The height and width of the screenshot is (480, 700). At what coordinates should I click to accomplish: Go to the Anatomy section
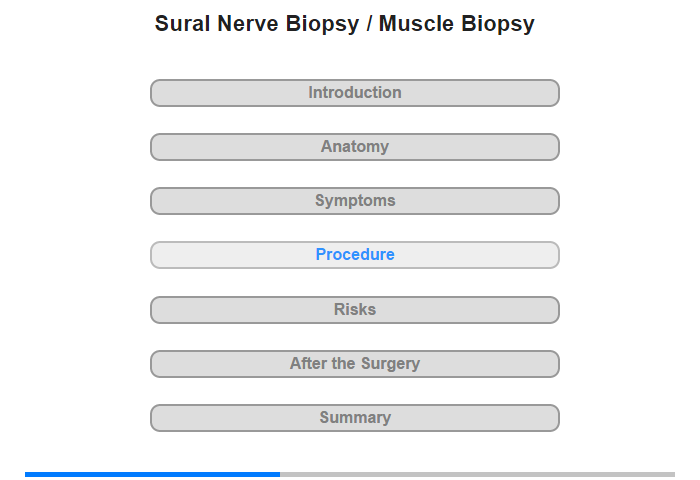[x=354, y=147]
